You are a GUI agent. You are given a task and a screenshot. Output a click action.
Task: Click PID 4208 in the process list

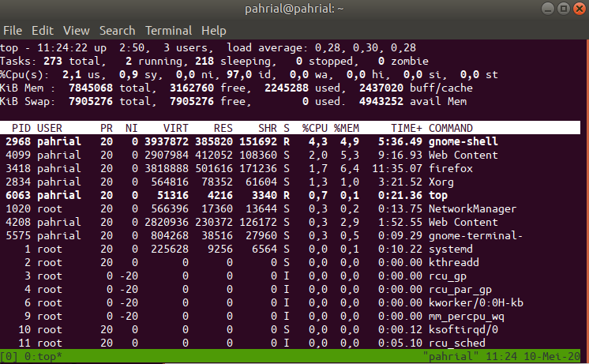pyautogui.click(x=18, y=223)
